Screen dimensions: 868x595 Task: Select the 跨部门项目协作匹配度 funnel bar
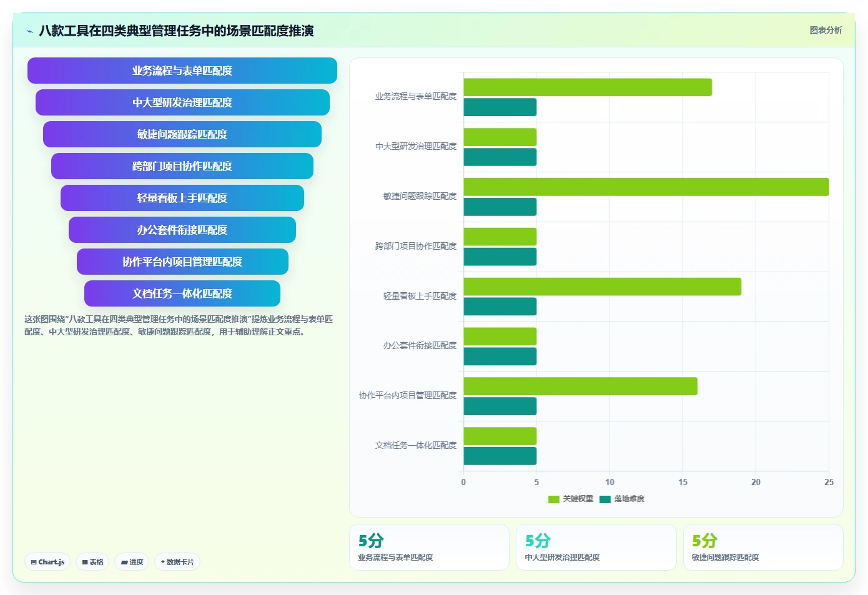click(182, 166)
